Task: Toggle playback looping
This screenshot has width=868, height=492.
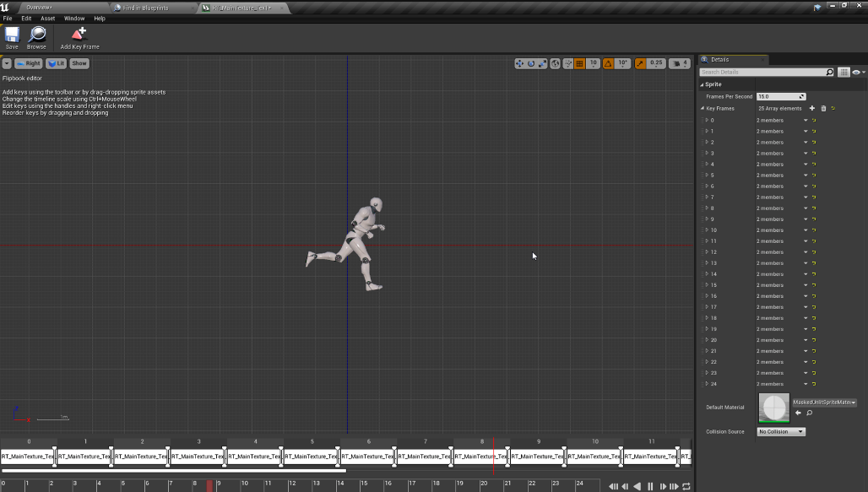Action: [x=686, y=486]
